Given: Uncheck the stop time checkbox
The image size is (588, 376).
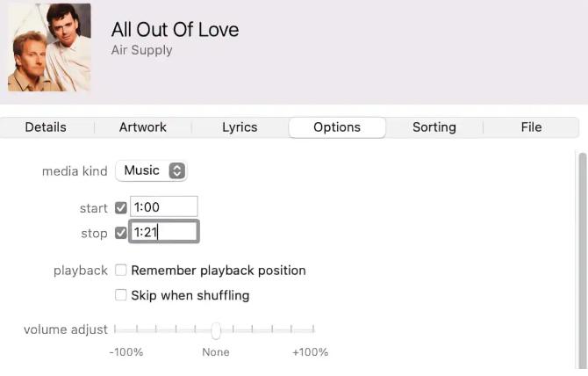Looking at the screenshot, I should coord(121,233).
